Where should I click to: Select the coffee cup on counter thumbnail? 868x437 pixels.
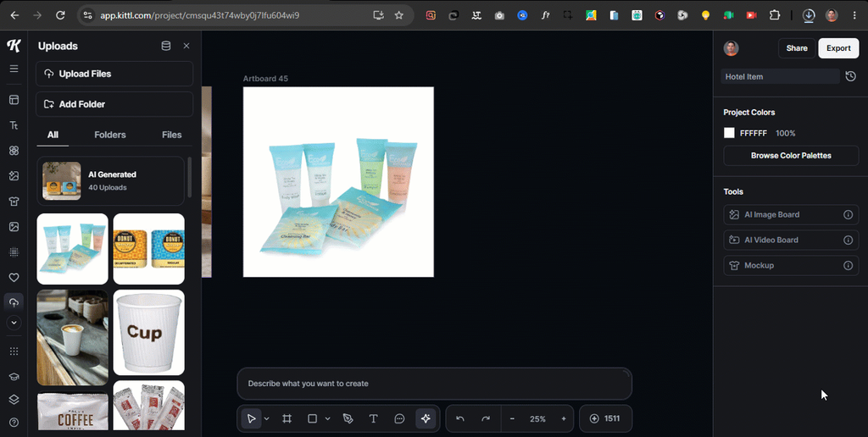click(73, 337)
